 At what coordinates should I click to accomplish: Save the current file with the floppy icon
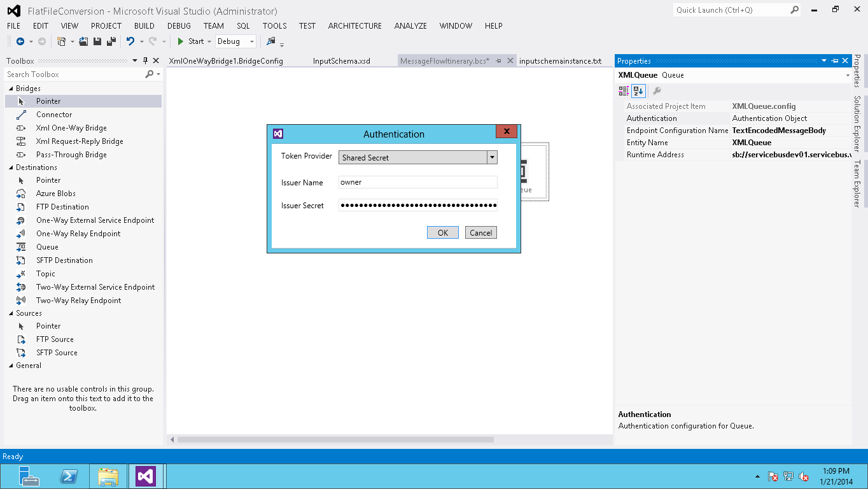click(x=97, y=41)
